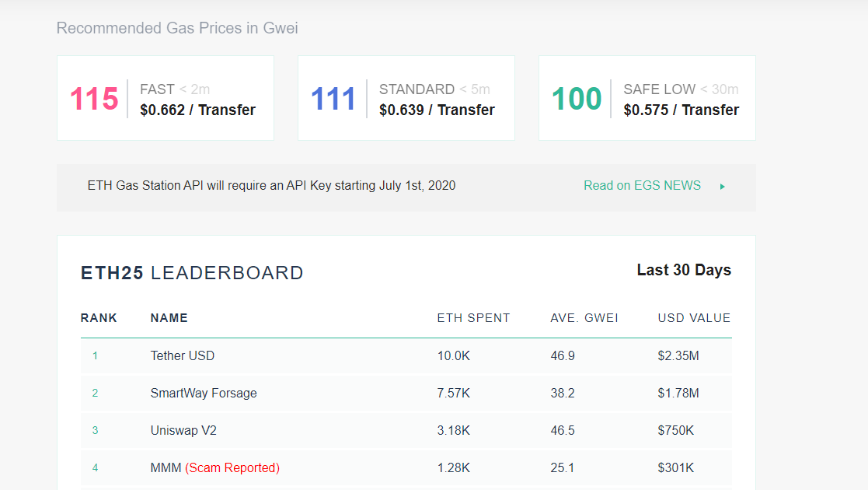Click the blue 111 gwei number
The width and height of the screenshot is (868, 490).
333,99
